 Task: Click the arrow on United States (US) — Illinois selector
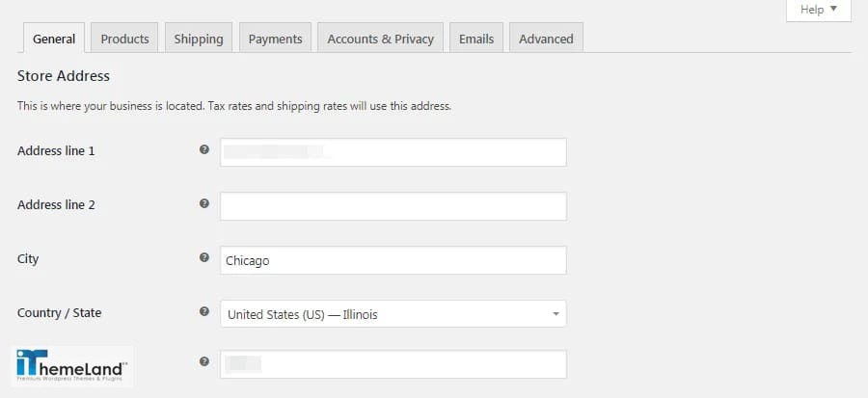(556, 314)
